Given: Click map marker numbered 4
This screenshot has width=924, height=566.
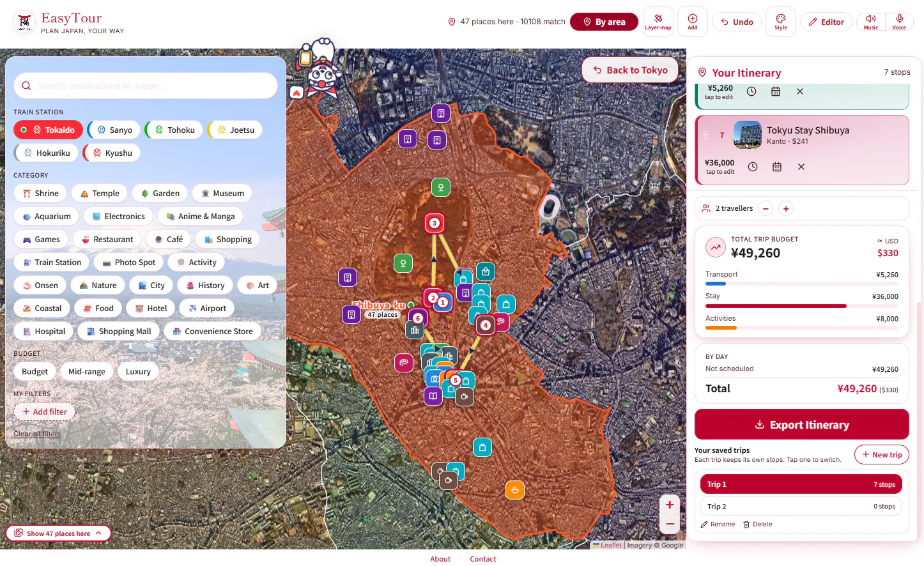Looking at the screenshot, I should [486, 325].
